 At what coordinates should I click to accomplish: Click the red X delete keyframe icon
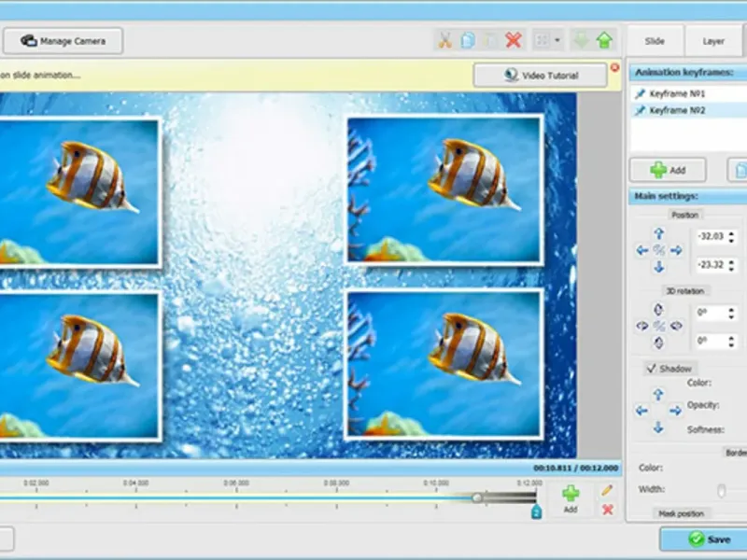coord(608,510)
